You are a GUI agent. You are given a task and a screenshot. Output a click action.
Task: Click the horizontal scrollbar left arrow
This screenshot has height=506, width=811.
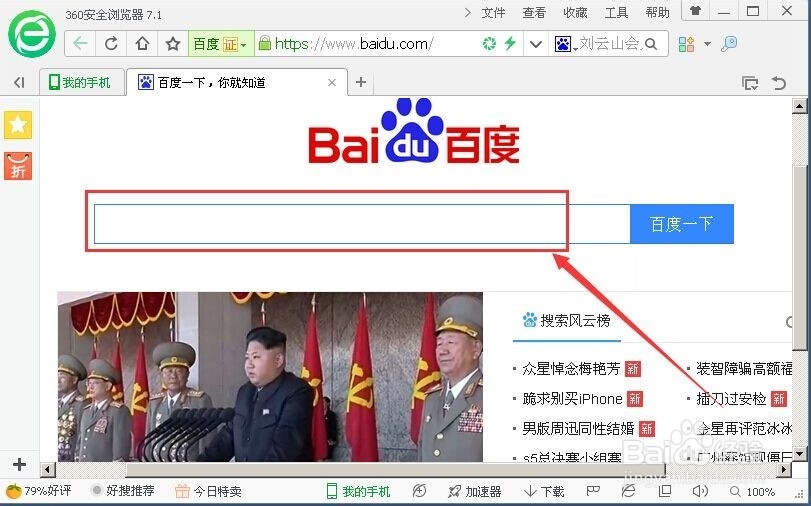(48, 470)
